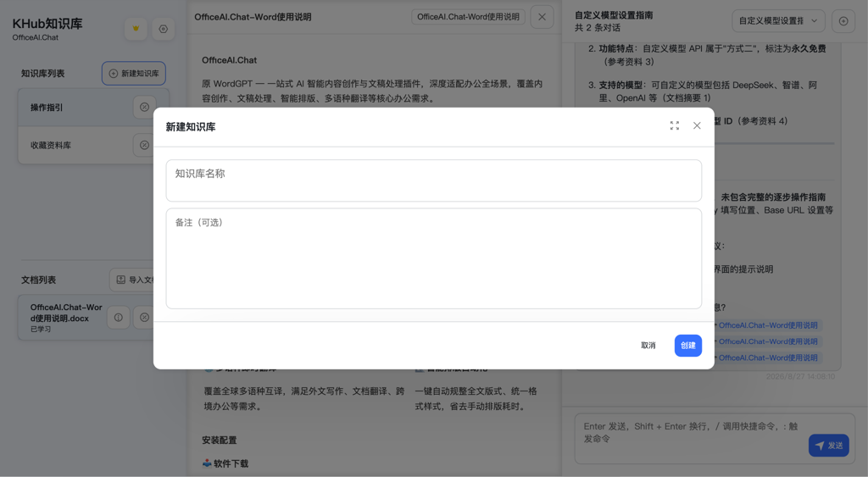The height and width of the screenshot is (477, 868).
Task: Remove 收藏资料库 using its circle-x icon
Action: pyautogui.click(x=144, y=145)
